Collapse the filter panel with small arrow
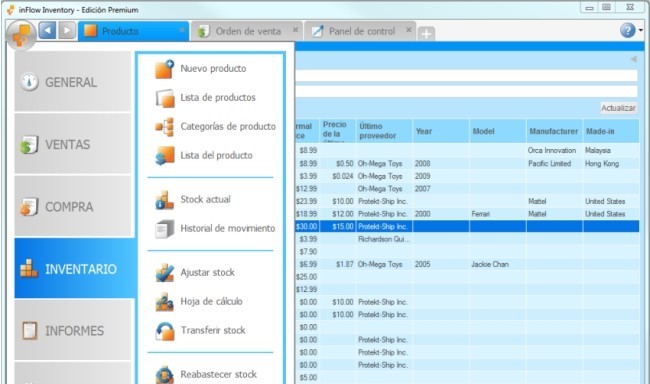 (633, 59)
